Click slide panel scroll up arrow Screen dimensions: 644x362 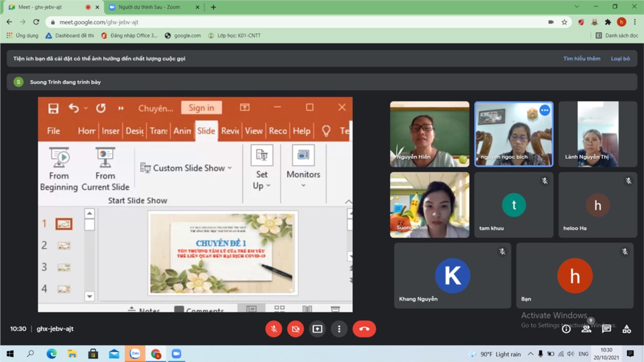click(x=89, y=213)
